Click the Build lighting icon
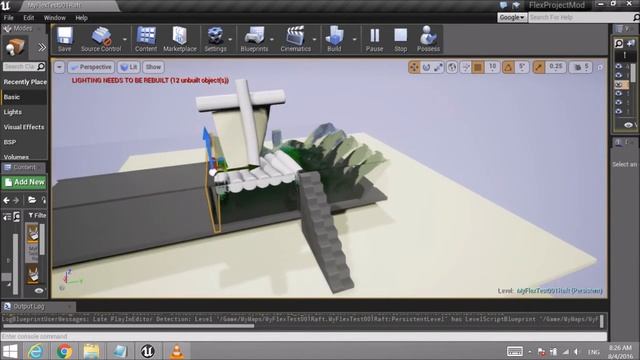The width and height of the screenshot is (640, 360). pos(334,39)
